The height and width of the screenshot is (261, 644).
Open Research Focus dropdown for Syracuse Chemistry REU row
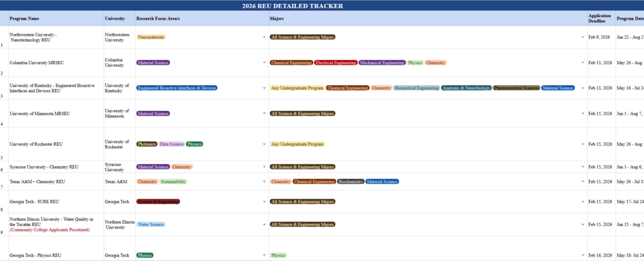[x=264, y=167]
